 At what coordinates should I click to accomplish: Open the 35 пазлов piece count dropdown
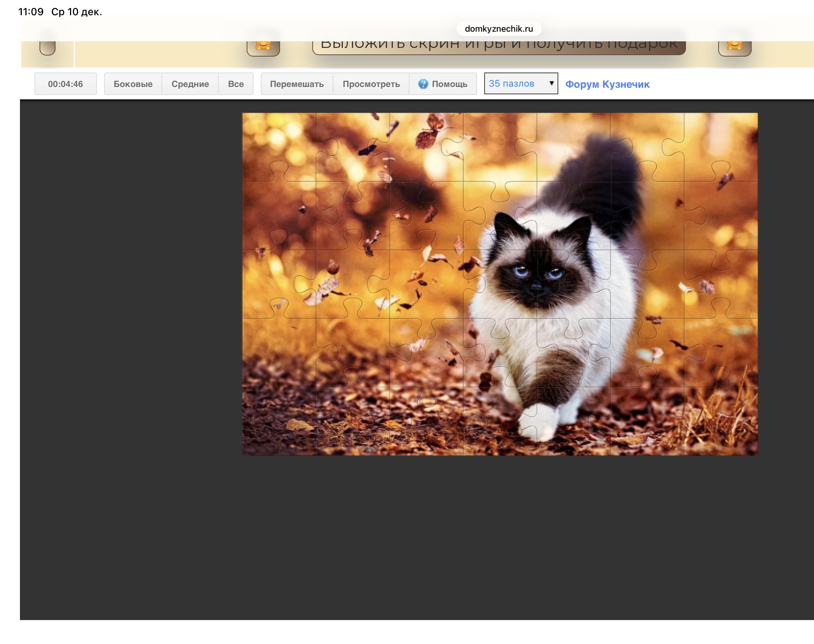(516, 83)
